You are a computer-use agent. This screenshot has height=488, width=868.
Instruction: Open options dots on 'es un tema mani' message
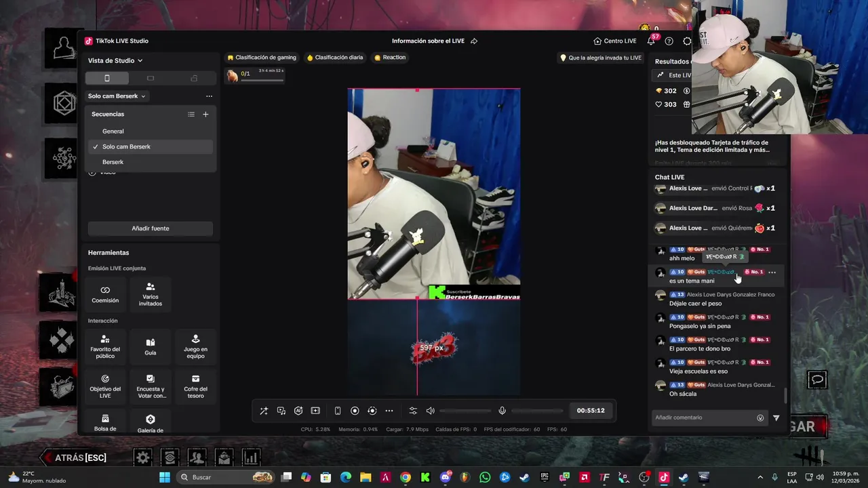click(x=772, y=272)
